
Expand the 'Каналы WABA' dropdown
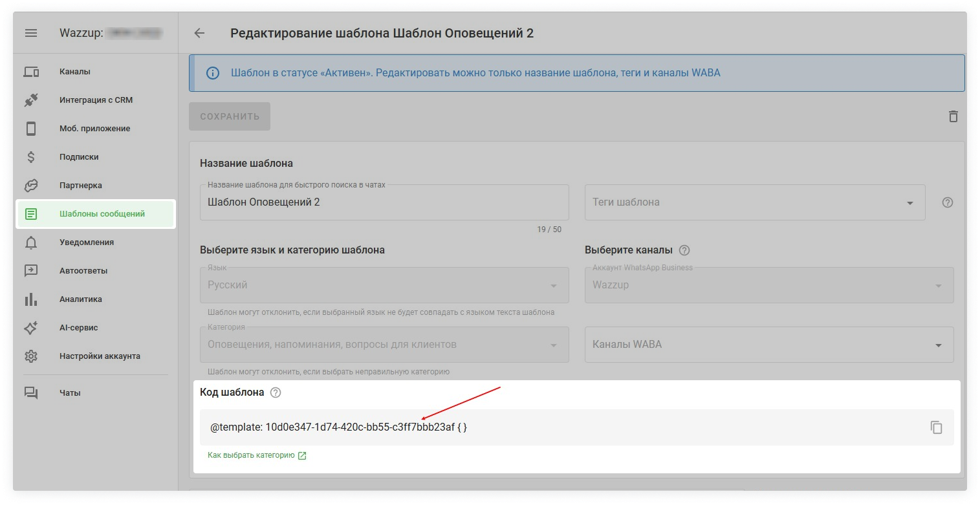tap(938, 345)
